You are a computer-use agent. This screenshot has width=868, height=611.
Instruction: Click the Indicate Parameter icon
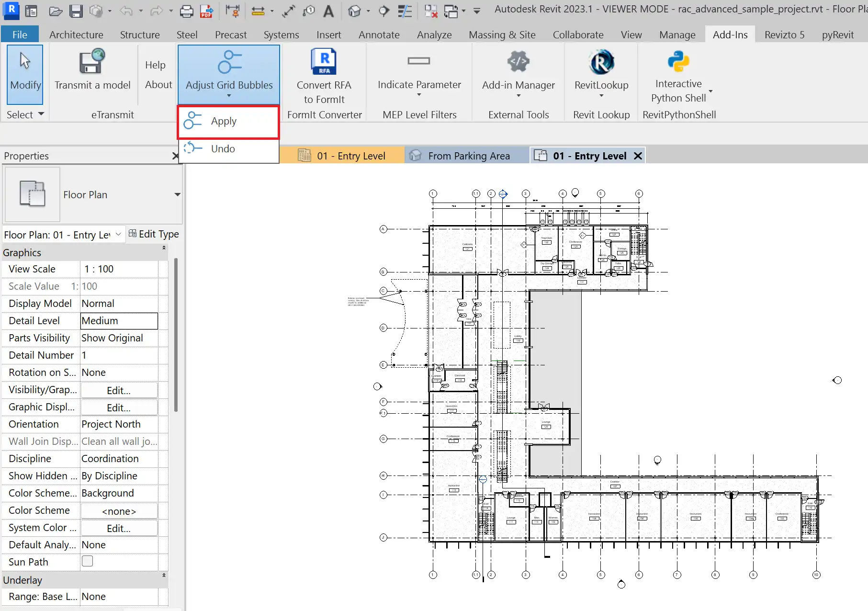[419, 61]
